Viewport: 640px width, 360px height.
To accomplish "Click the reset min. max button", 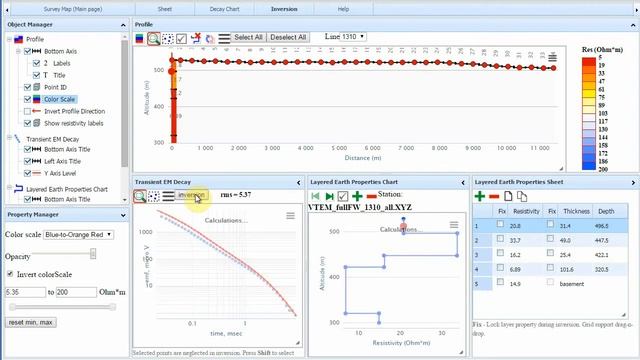I will (31, 322).
